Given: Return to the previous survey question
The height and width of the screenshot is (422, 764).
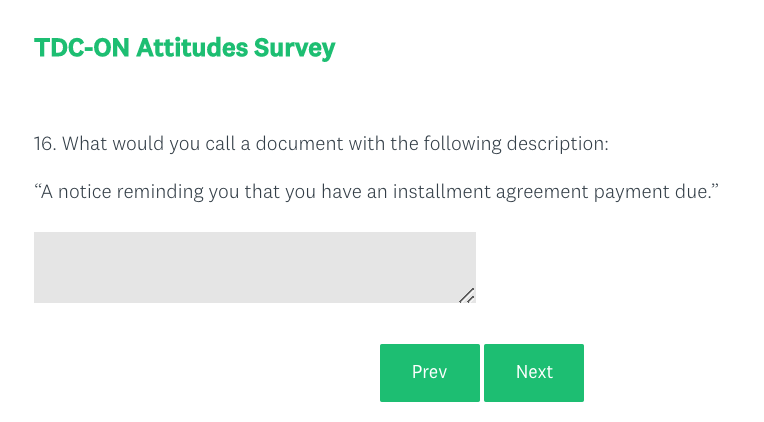Looking at the screenshot, I should 429,372.
